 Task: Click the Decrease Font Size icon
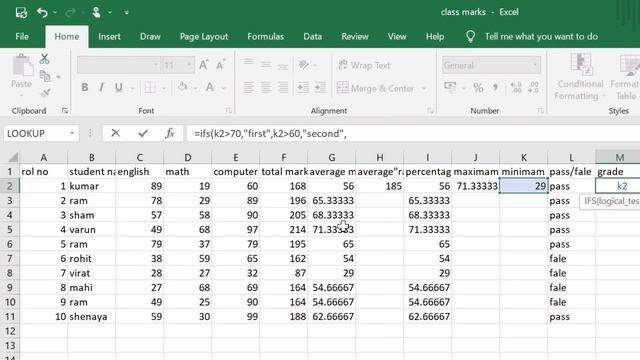coord(221,64)
